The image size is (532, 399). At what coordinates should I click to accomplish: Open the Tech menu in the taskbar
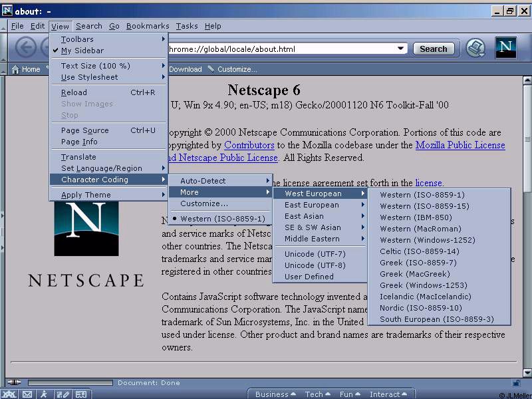point(318,394)
